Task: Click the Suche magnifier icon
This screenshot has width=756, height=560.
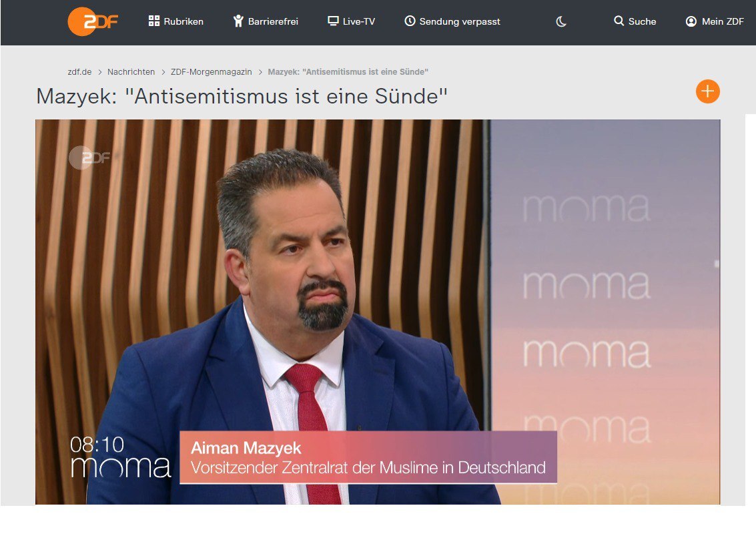Action: pyautogui.click(x=619, y=21)
